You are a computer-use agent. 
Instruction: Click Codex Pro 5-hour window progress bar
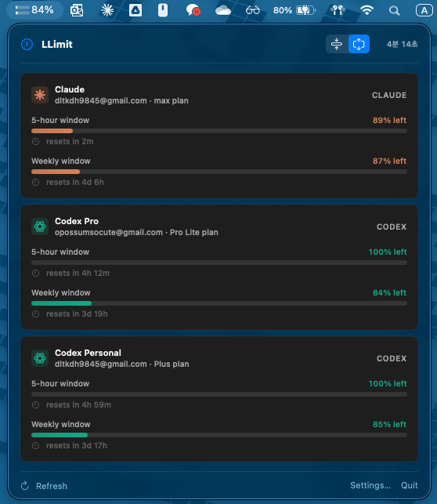tap(219, 263)
